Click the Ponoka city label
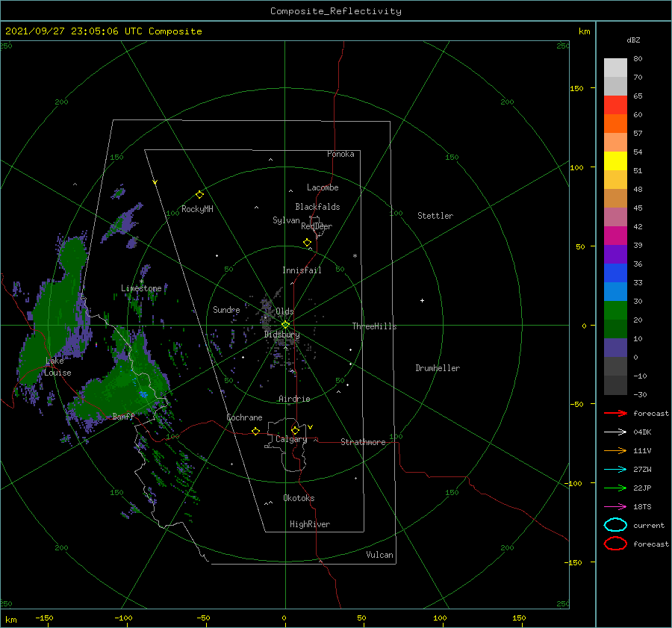The height and width of the screenshot is (628, 672). [340, 154]
